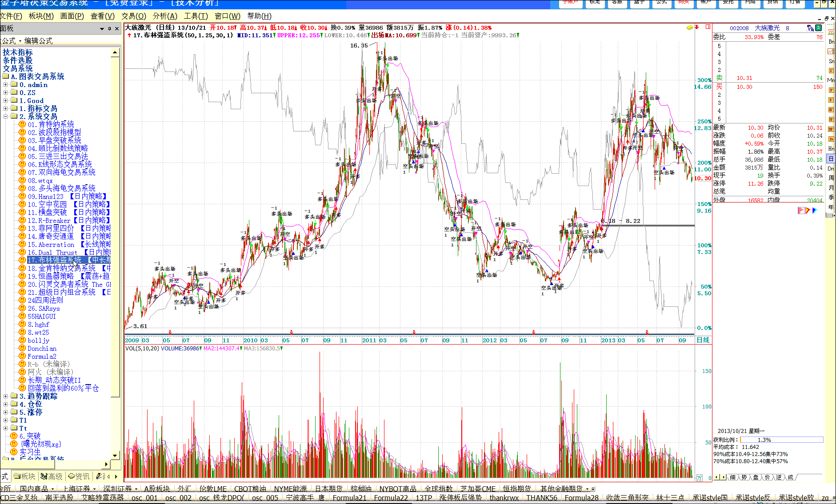Expand the 0.admin folder
The width and height of the screenshot is (836, 504).
pos(5,84)
